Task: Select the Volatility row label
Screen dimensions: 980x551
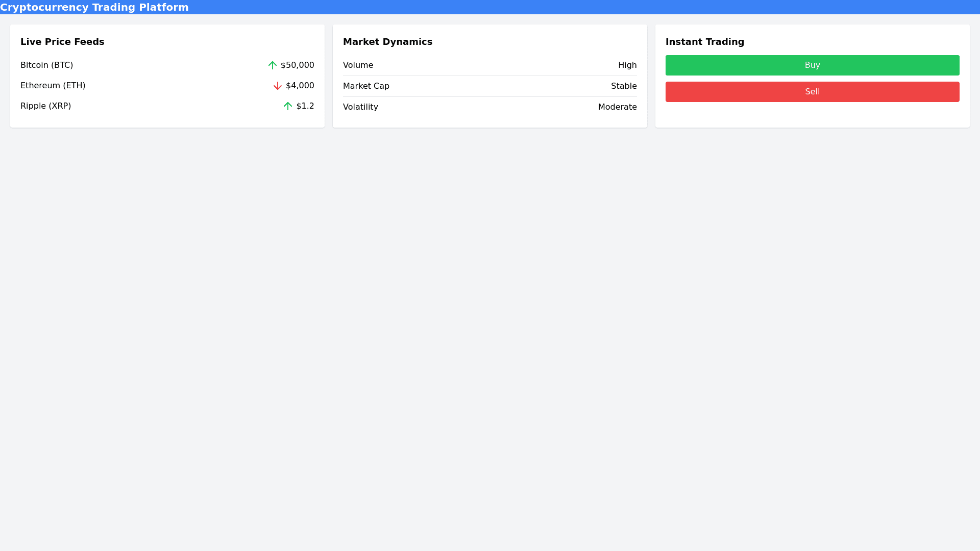Action: click(x=360, y=107)
